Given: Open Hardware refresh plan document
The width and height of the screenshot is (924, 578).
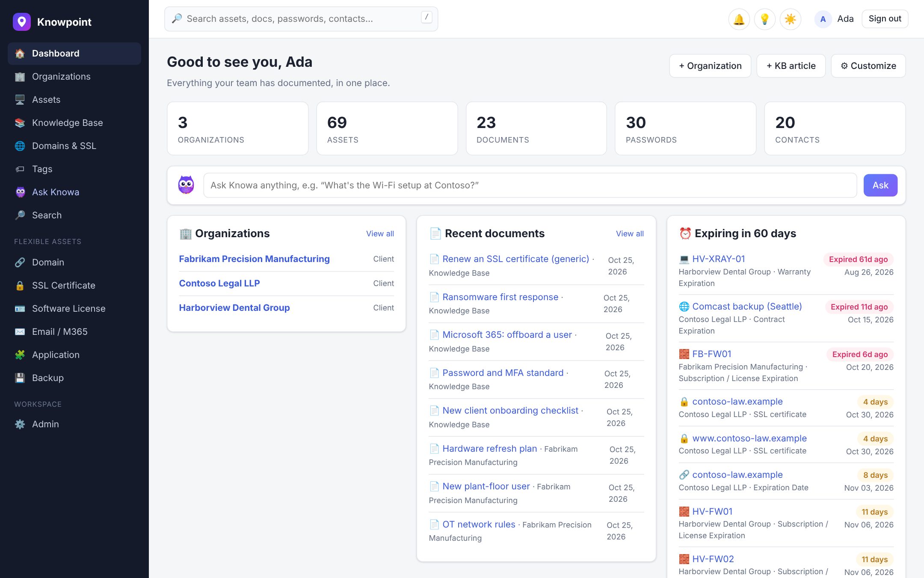Looking at the screenshot, I should (x=489, y=449).
